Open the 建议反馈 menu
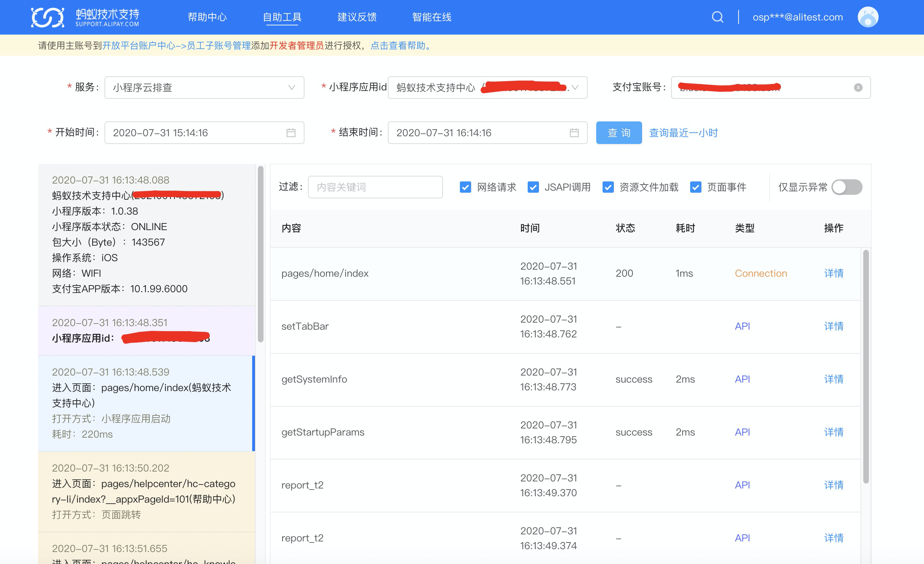 [357, 17]
